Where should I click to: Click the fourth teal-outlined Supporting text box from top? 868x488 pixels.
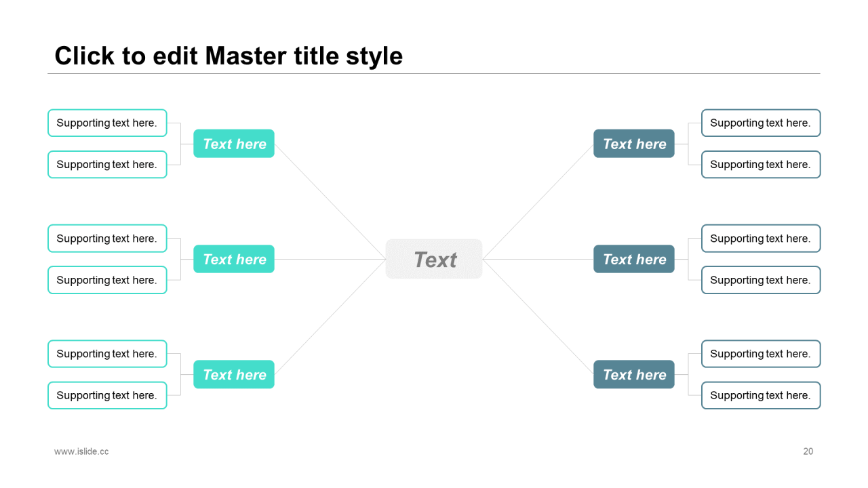(107, 280)
